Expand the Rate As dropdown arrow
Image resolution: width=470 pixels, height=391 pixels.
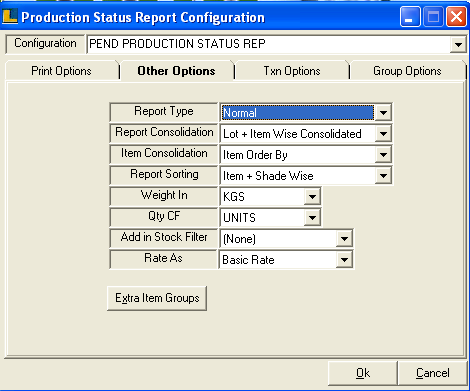point(344,260)
